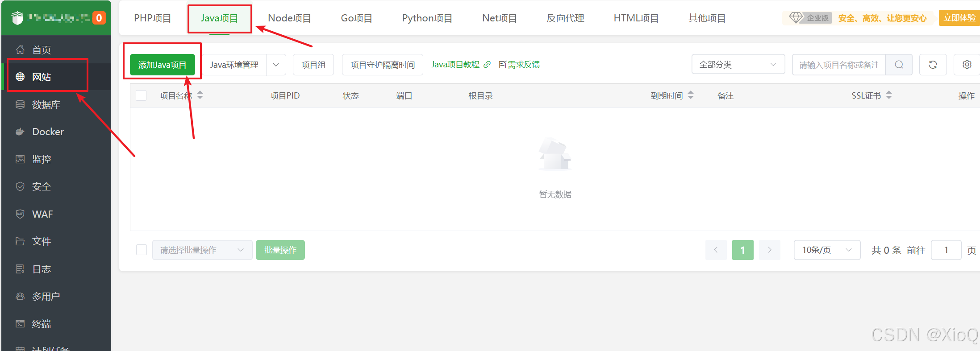Sort by SSL证书 arrows
The height and width of the screenshot is (351, 980).
[x=889, y=95]
